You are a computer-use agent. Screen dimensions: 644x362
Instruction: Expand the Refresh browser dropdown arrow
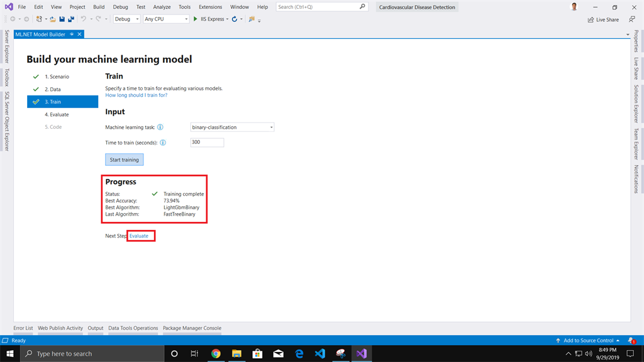click(x=241, y=19)
